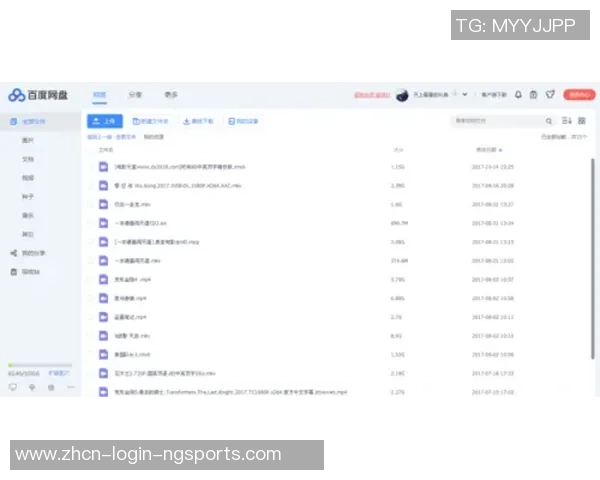Switch to grid view icon

pos(582,121)
